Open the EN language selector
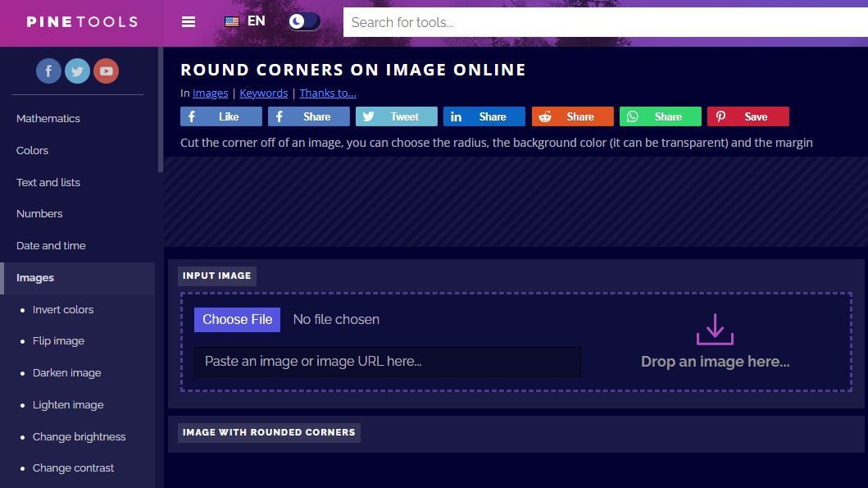 [257, 21]
